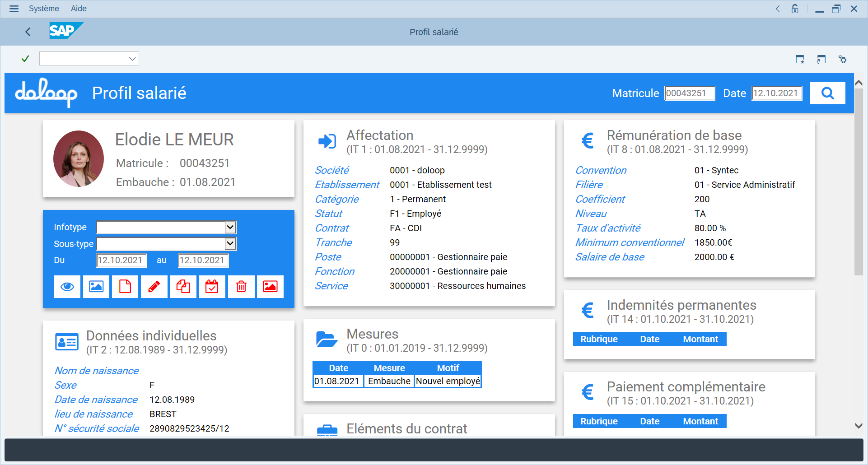Viewport: 868px width, 465px height.
Task: Open the hamburger menu at top left
Action: [14, 9]
